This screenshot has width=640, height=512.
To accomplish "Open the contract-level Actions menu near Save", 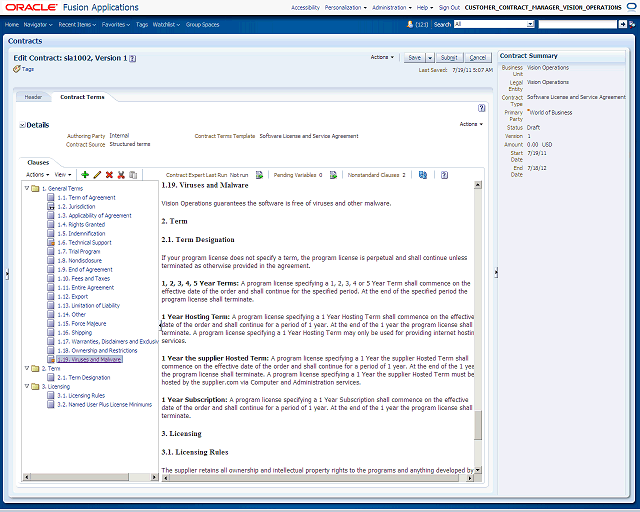I will (382, 57).
